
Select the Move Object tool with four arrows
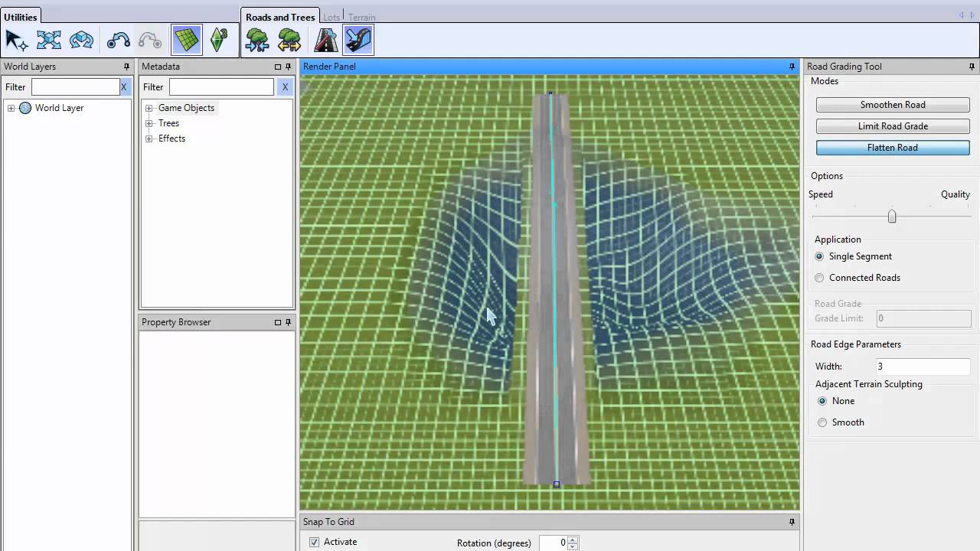[49, 40]
